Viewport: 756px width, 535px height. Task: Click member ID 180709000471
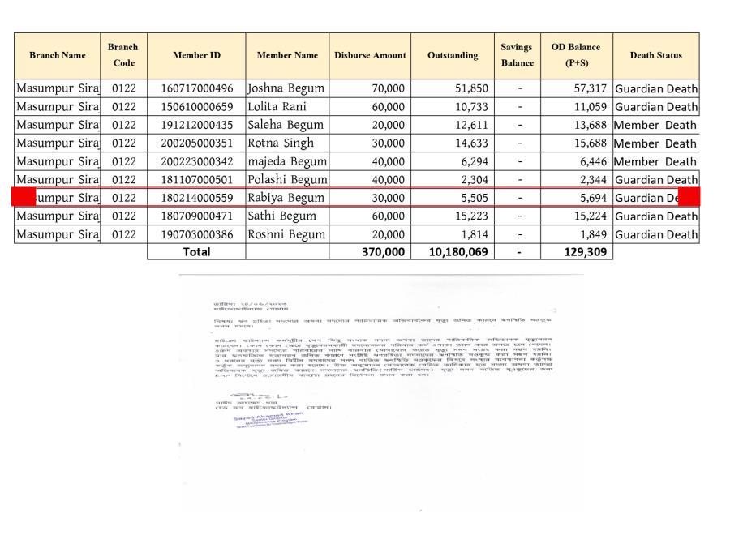pos(197,216)
